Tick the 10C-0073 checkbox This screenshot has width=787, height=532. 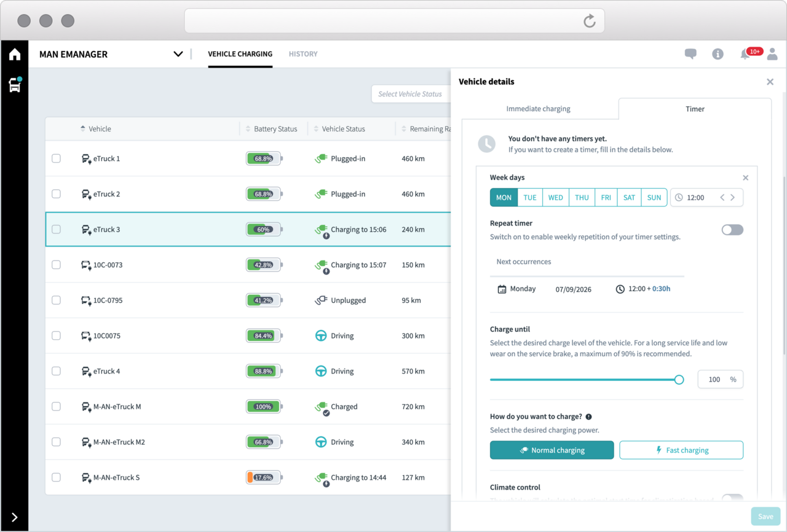point(57,265)
